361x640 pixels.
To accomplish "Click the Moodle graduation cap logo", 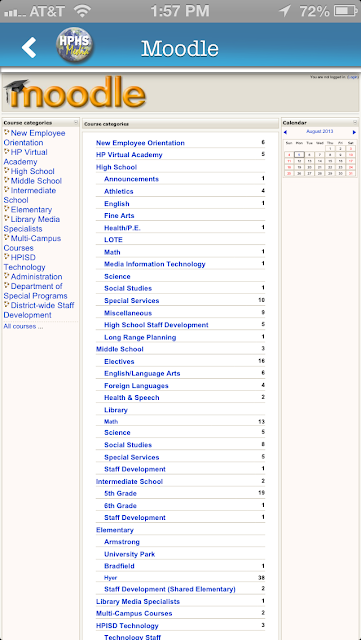I will [74, 92].
